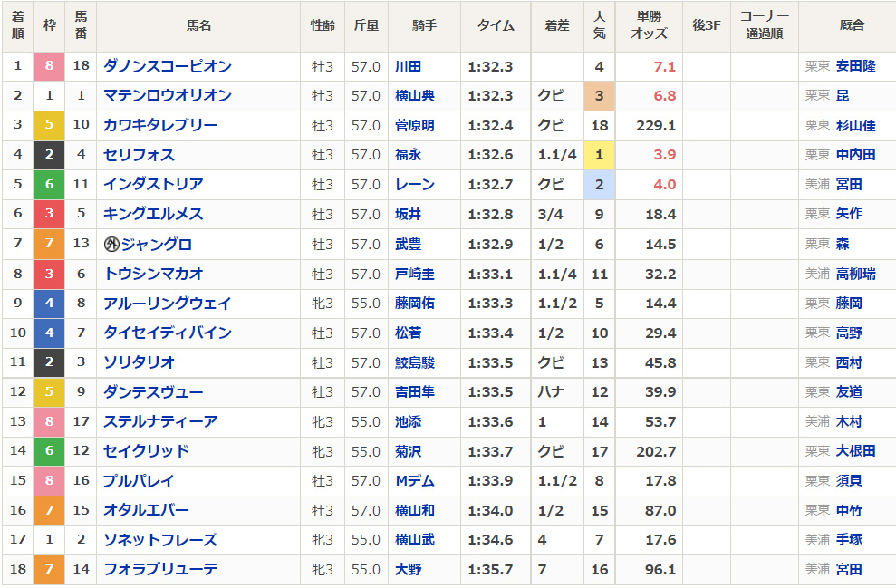The image size is (896, 588).
Task: Open jockey 鮫島駿 profile
Action: tap(415, 362)
